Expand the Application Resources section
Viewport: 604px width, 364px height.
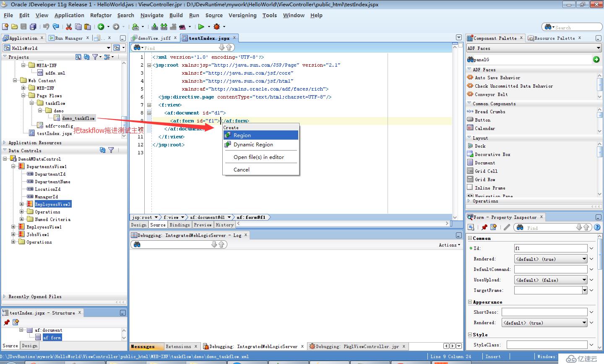click(x=5, y=143)
